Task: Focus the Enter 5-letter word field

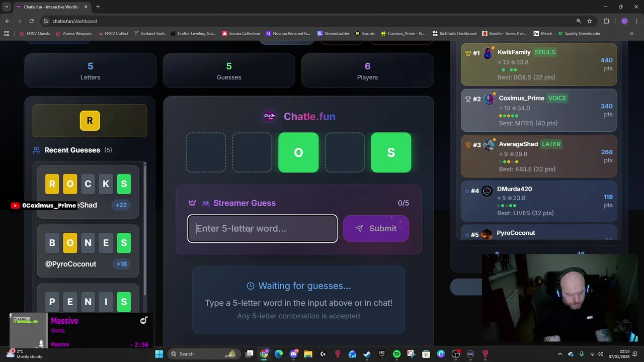Action: [262, 228]
